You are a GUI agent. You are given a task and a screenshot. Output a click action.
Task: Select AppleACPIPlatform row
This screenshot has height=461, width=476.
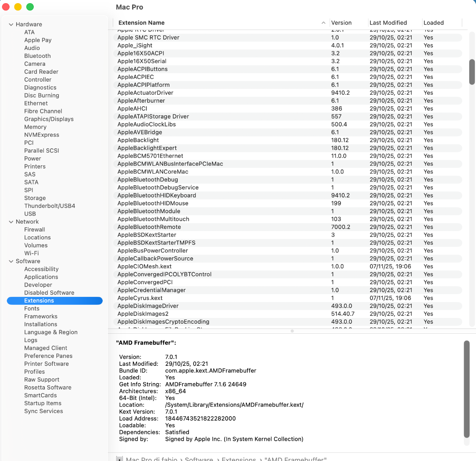click(x=288, y=85)
